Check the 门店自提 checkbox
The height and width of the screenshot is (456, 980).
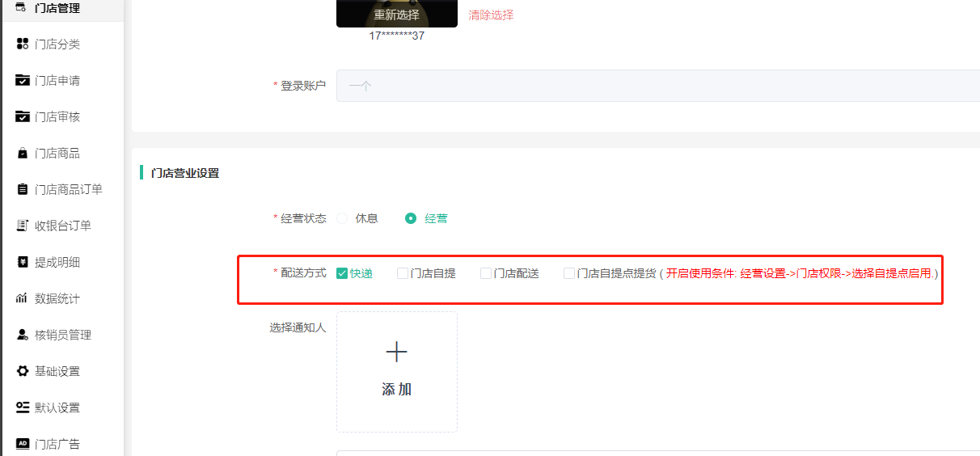tap(402, 273)
